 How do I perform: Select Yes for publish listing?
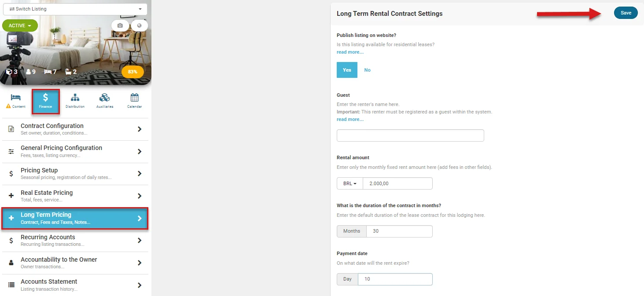click(347, 70)
